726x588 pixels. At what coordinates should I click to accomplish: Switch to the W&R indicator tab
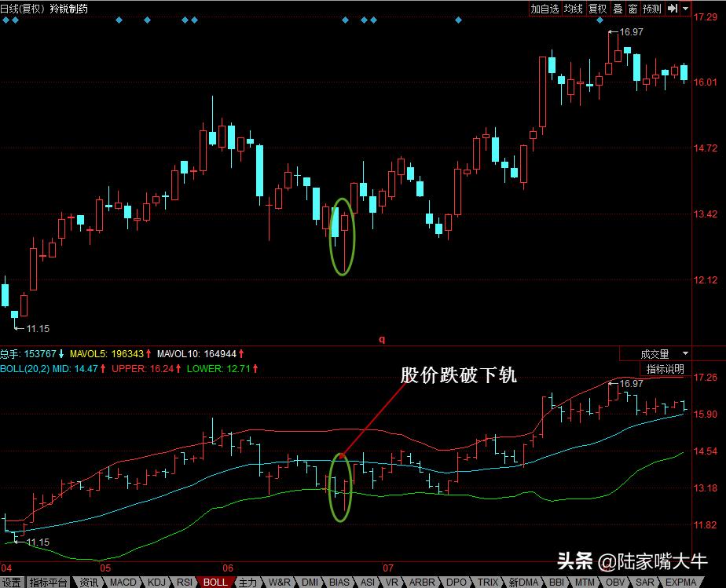point(280,582)
